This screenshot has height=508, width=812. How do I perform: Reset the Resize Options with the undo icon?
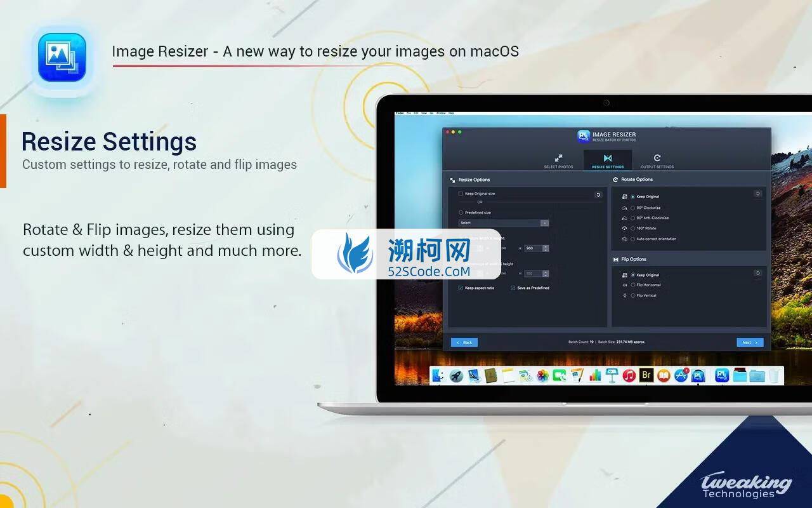tap(598, 195)
